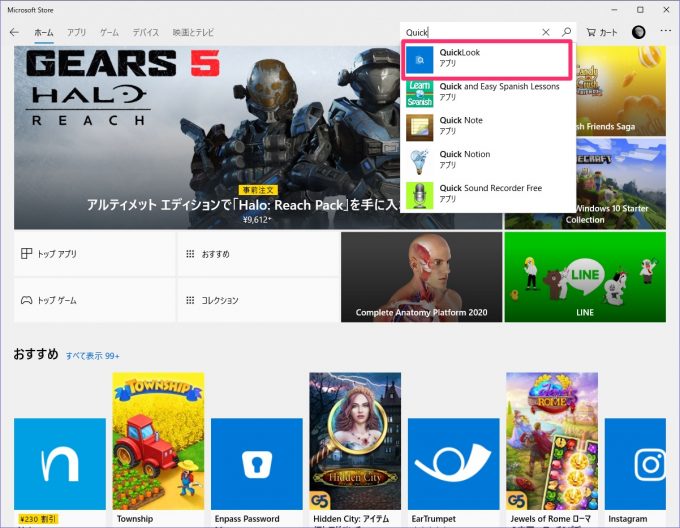The height and width of the screenshot is (528, 680).
Task: Select Quick and Easy Spanish Lessons icon
Action: coord(419,94)
